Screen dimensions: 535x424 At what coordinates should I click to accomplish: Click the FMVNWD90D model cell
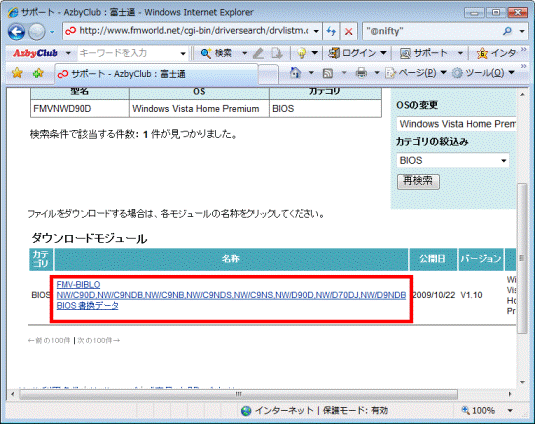tap(79, 109)
